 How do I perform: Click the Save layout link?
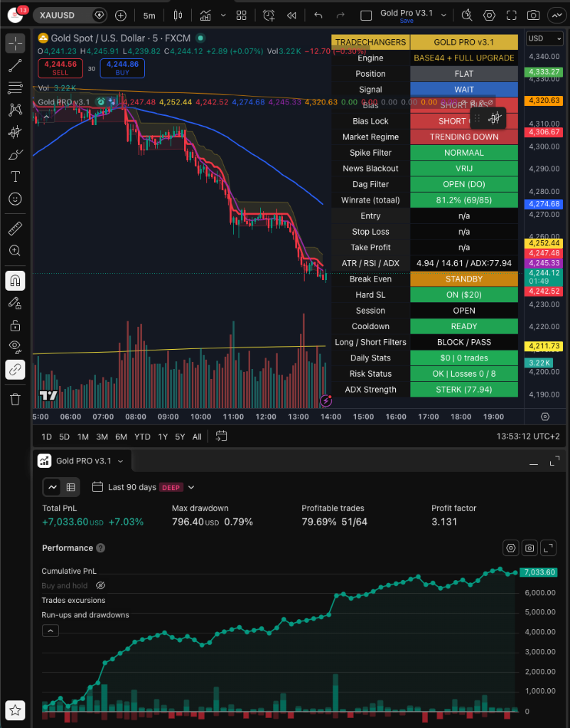pyautogui.click(x=407, y=21)
